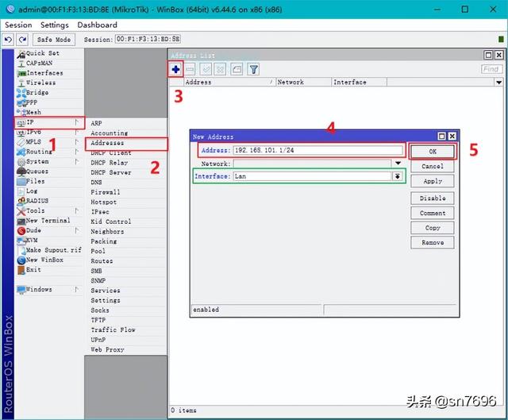
Task: Select ARP in the IP submenu
Action: click(126, 123)
